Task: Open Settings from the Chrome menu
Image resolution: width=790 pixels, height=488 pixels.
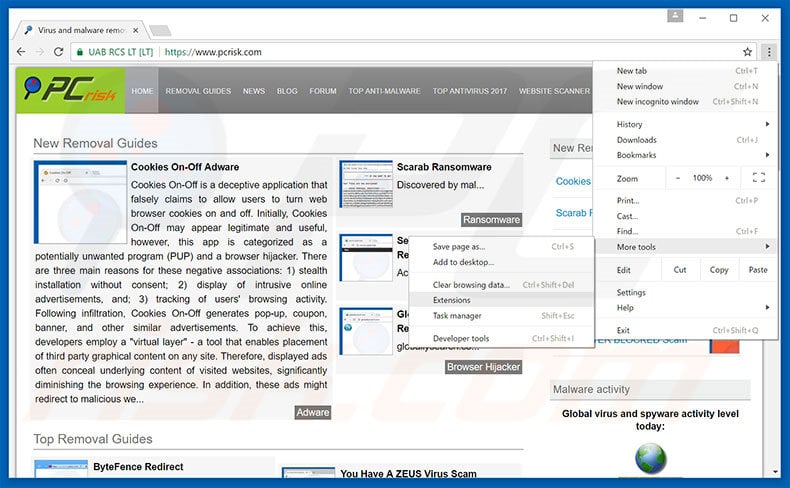Action: [x=685, y=292]
